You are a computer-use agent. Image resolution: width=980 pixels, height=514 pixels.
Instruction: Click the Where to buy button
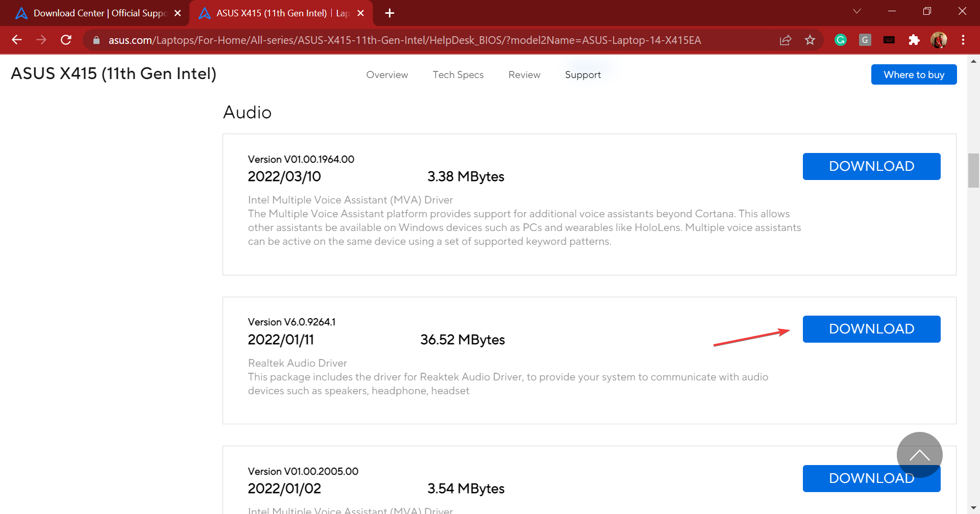click(914, 74)
